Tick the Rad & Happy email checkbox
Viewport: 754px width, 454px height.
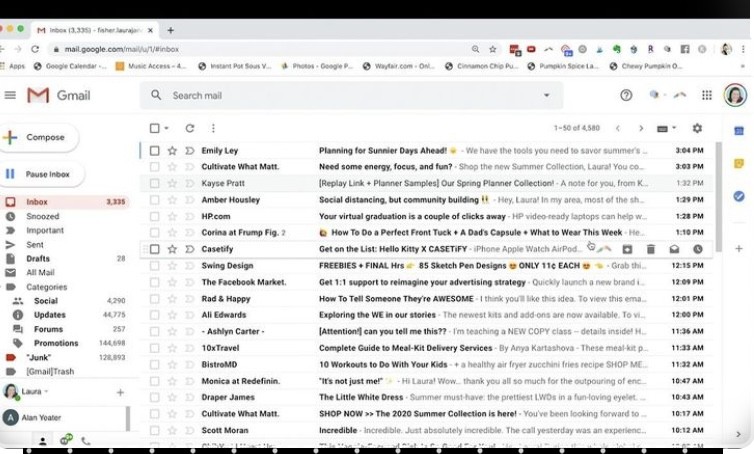coord(154,299)
